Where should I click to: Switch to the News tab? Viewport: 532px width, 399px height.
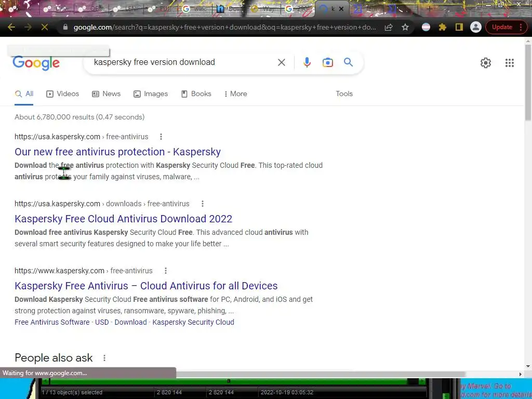pos(106,94)
